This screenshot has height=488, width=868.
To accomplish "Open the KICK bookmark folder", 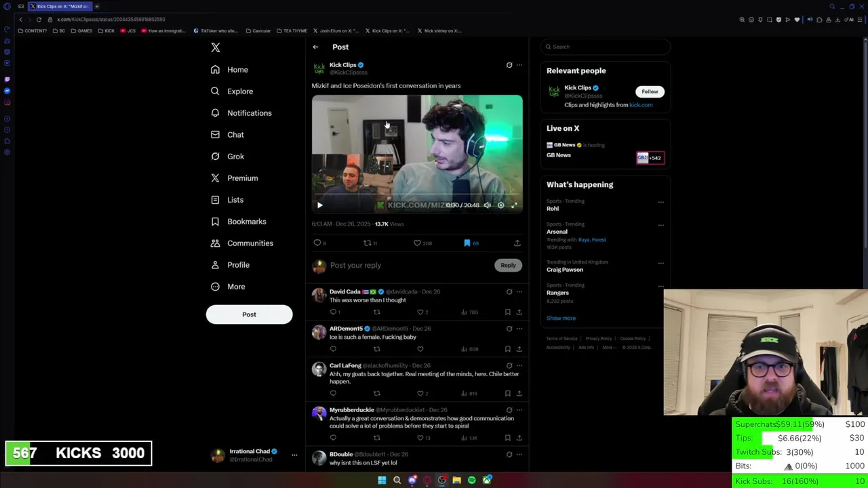I will pyautogui.click(x=106, y=30).
